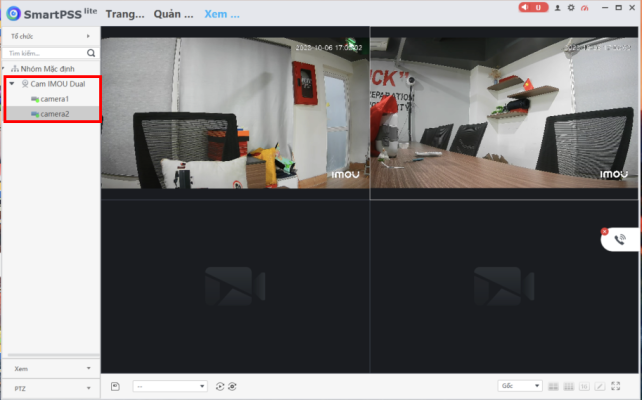
Task: Collapse the Cam IMOU Dual device node
Action: coord(12,84)
